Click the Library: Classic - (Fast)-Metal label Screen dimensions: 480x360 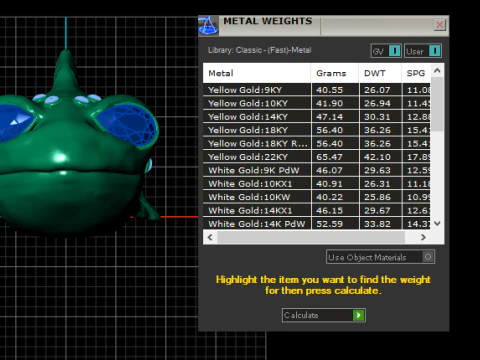tap(260, 50)
